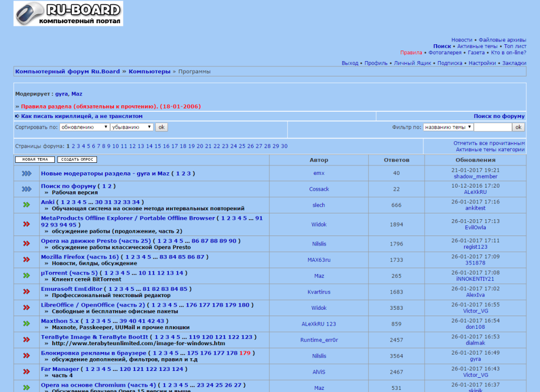Viewport: 540px width, 392px height.
Task: Open Топ лист in the top menu
Action: point(515,46)
